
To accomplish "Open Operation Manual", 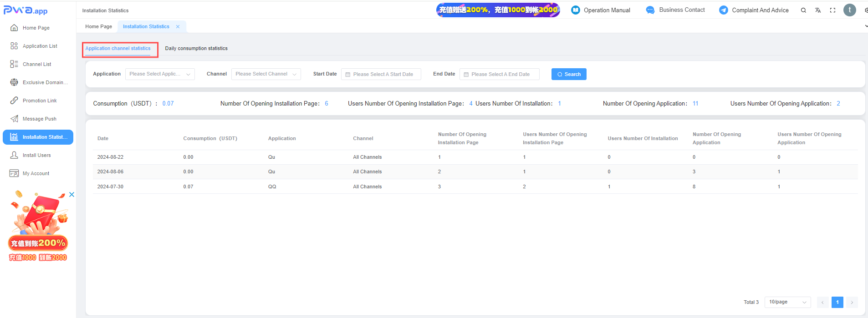I will (601, 10).
